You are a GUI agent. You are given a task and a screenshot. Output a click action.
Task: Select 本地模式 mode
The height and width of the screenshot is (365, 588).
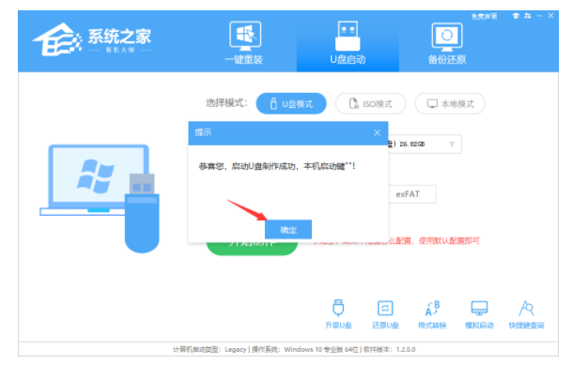(x=450, y=103)
